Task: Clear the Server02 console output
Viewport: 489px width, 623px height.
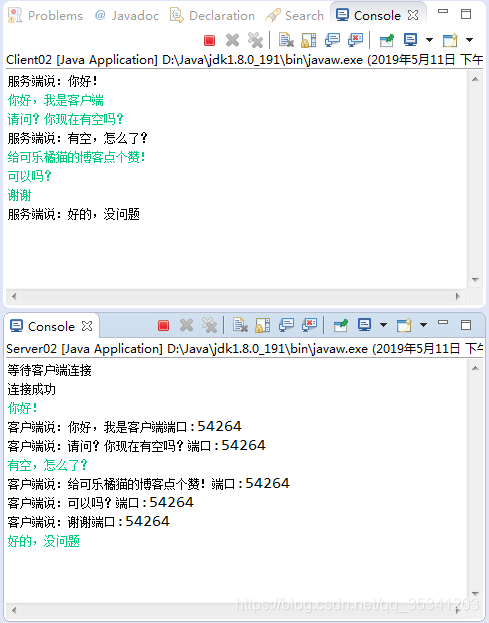Action: point(240,325)
